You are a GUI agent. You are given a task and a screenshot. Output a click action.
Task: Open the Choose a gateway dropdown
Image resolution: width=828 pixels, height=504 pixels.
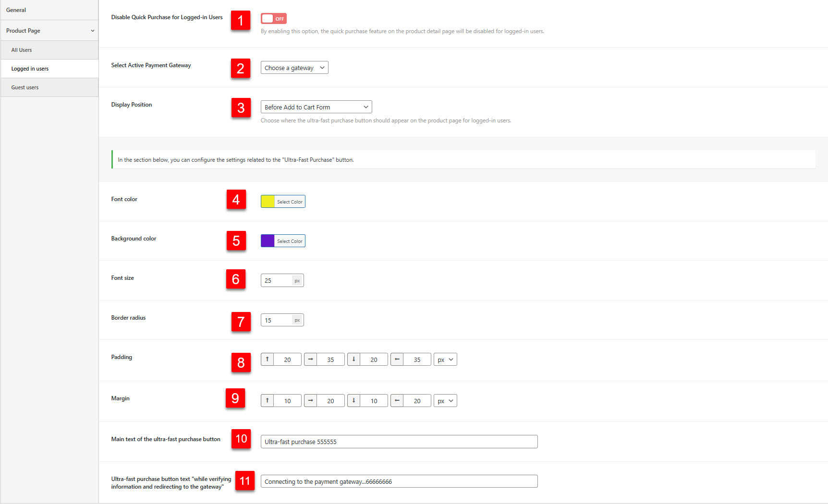tap(294, 68)
